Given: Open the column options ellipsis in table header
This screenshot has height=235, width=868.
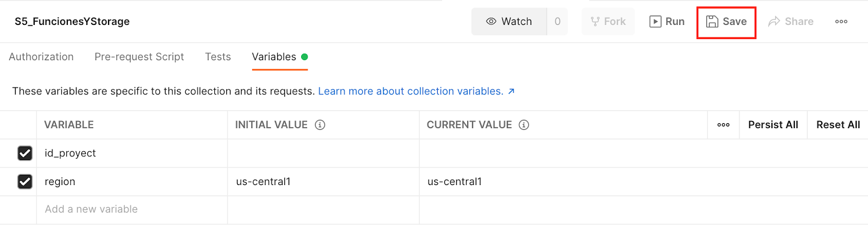Looking at the screenshot, I should click(723, 125).
